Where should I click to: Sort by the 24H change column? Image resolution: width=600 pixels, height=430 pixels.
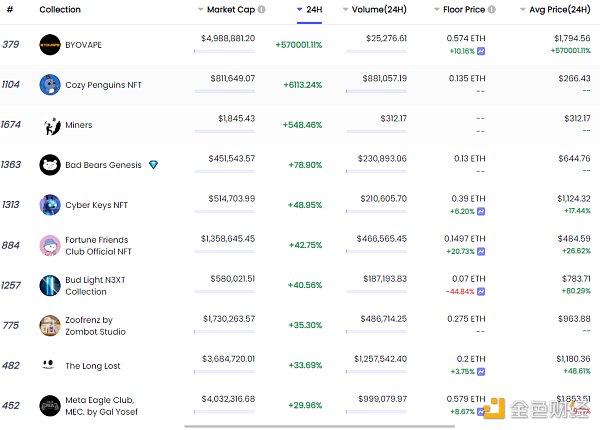pyautogui.click(x=310, y=10)
